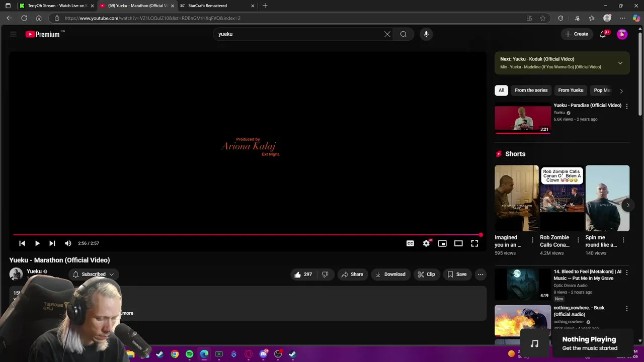Viewport: 644px width, 362px height.
Task: Switch to TerryOh Stream browser tab
Action: 56,6
